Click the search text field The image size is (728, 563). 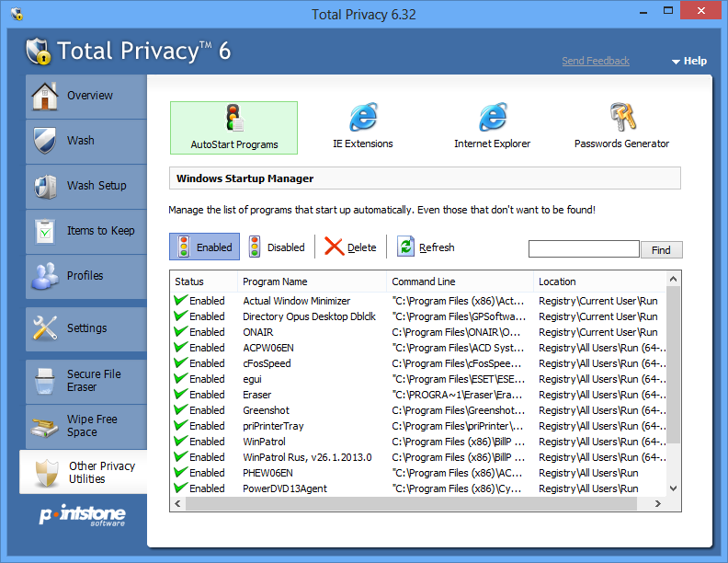pyautogui.click(x=584, y=249)
